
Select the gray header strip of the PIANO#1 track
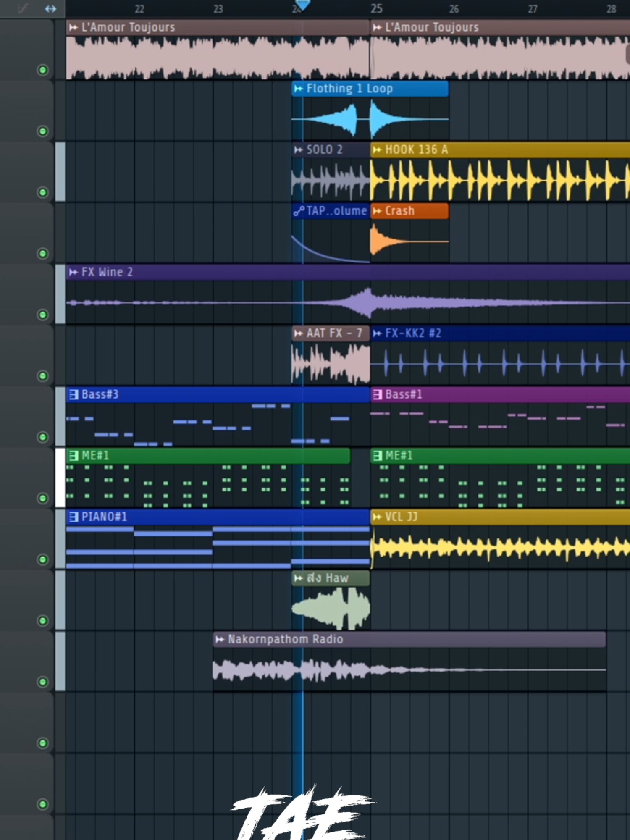[60, 539]
